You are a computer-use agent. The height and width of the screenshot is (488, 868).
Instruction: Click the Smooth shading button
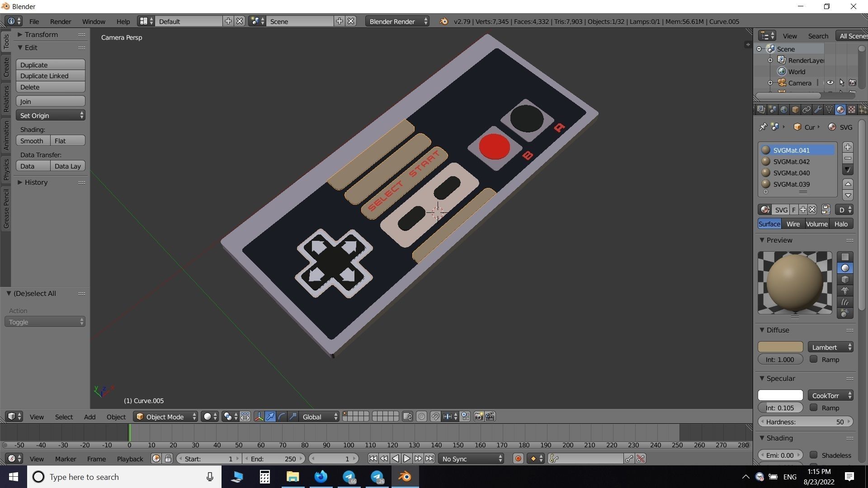click(x=33, y=141)
